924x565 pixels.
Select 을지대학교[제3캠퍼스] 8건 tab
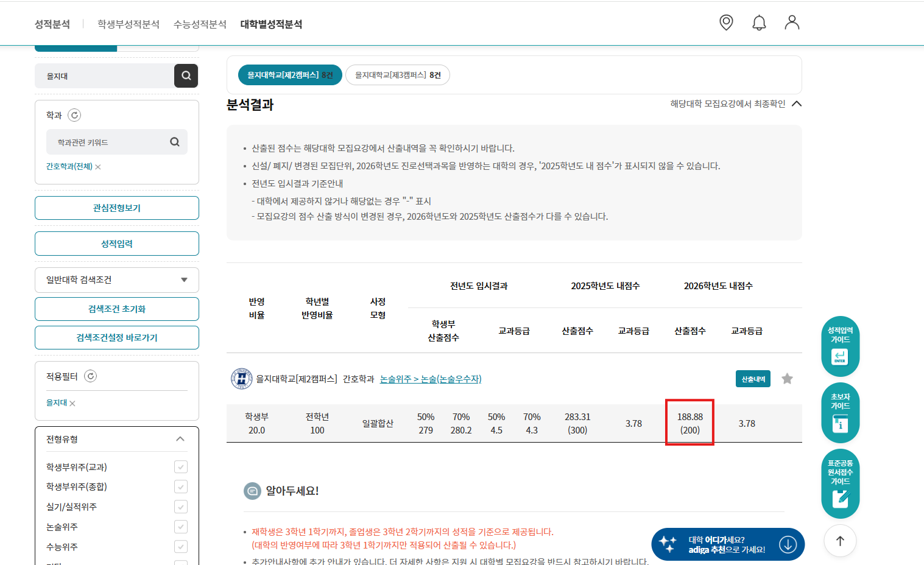click(398, 75)
